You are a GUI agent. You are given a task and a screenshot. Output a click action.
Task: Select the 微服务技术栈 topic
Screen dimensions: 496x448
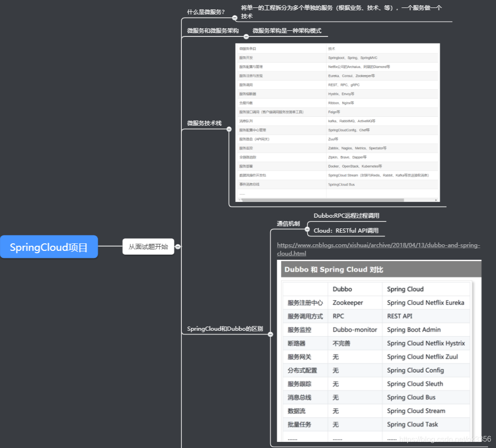pos(204,123)
